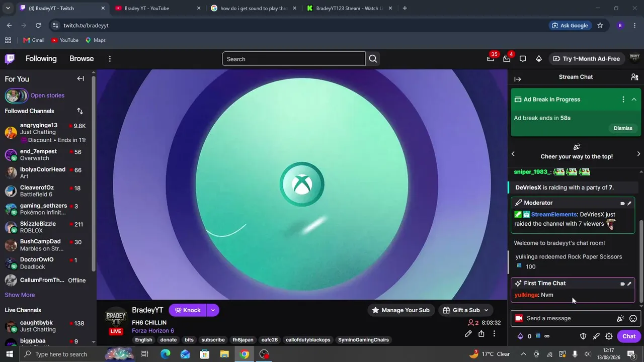Viewport: 644px width, 362px height.
Task: Open the Shield Mode icon
Action: click(x=584, y=336)
